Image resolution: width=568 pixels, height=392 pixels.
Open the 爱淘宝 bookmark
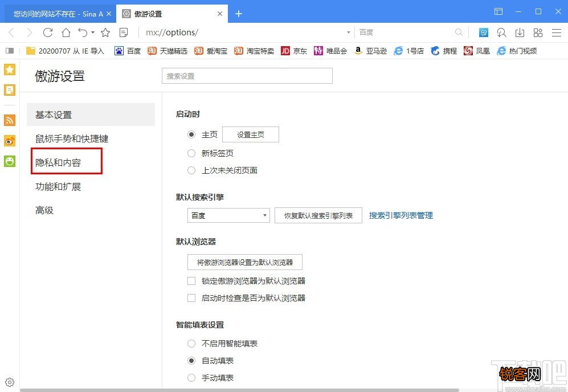tap(211, 51)
